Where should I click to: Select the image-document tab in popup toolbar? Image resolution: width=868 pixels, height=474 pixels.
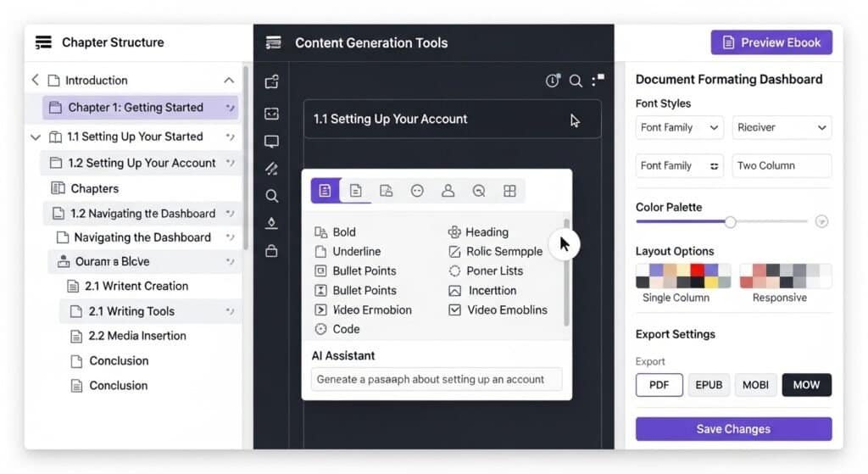tap(386, 191)
